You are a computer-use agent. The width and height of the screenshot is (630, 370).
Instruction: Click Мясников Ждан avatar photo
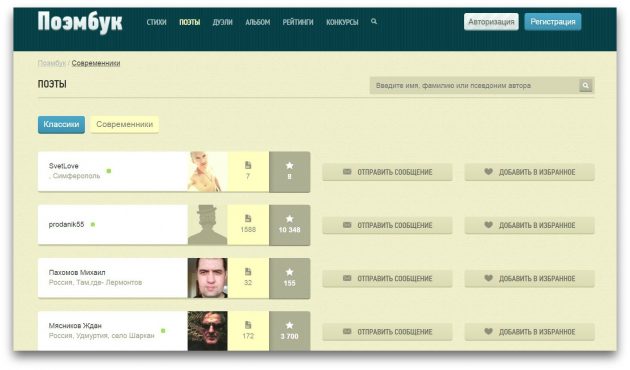[207, 331]
